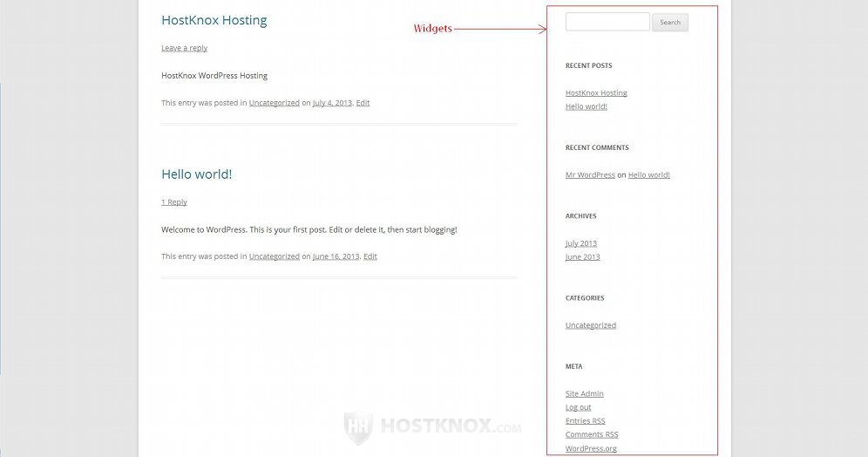Open the July 4, 2013 date link
The width and height of the screenshot is (868, 457).
(332, 103)
